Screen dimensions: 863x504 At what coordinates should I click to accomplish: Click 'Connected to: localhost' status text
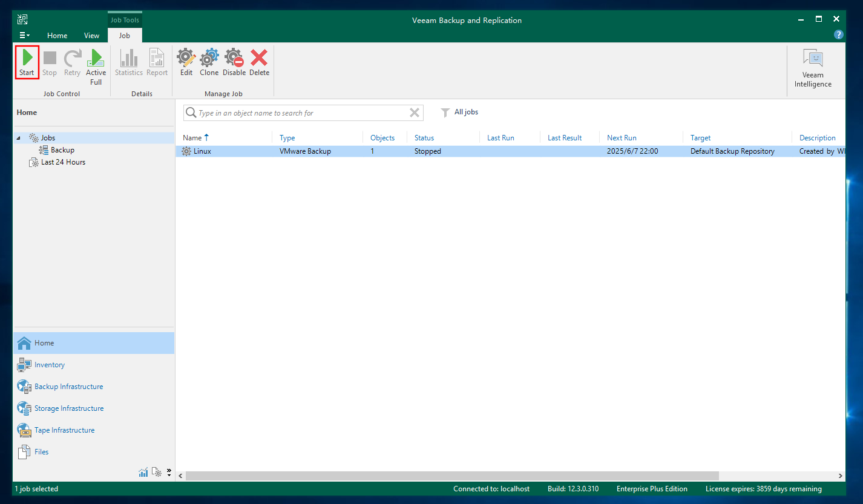[x=491, y=489]
